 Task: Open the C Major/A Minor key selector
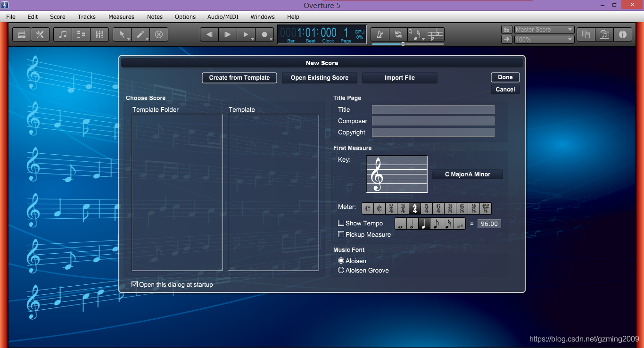(x=468, y=174)
